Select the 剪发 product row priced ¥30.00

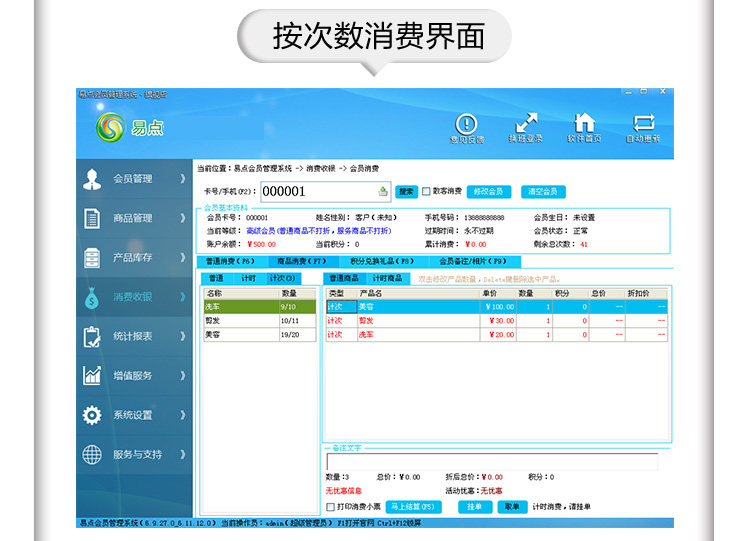[x=496, y=320]
